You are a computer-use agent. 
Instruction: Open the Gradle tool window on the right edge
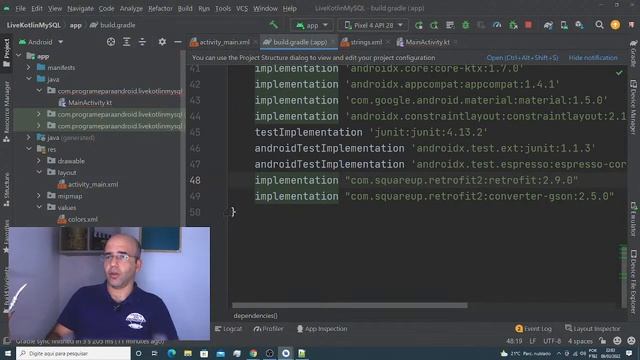tap(633, 53)
